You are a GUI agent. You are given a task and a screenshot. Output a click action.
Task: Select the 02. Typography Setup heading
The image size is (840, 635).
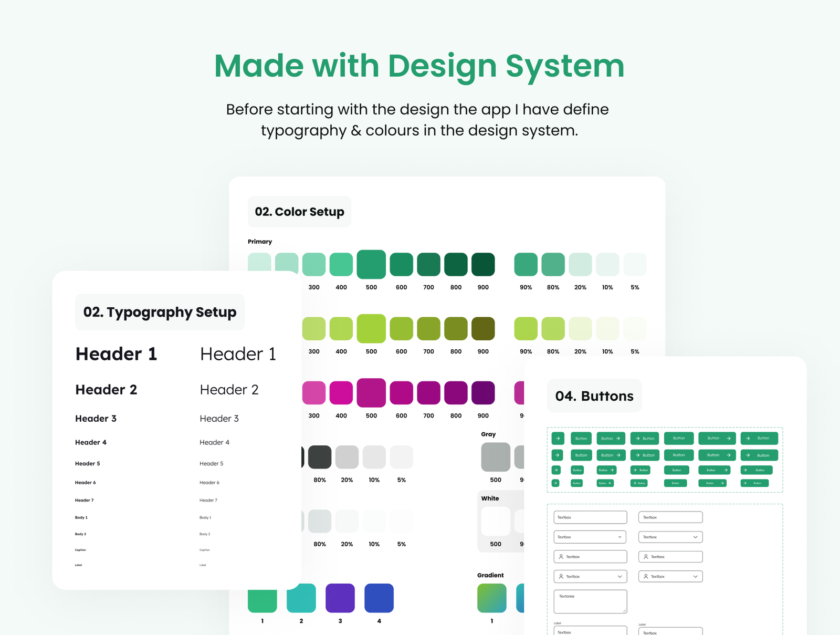[x=160, y=312]
